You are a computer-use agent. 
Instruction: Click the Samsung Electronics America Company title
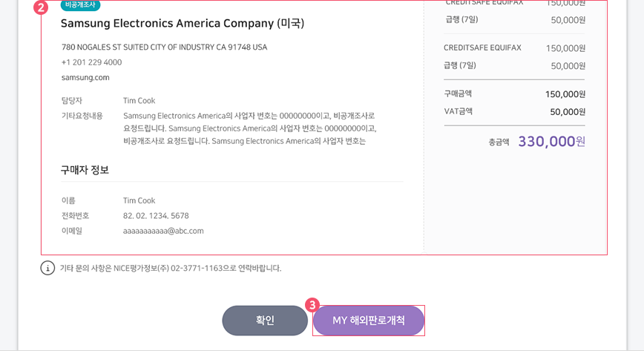coord(183,23)
